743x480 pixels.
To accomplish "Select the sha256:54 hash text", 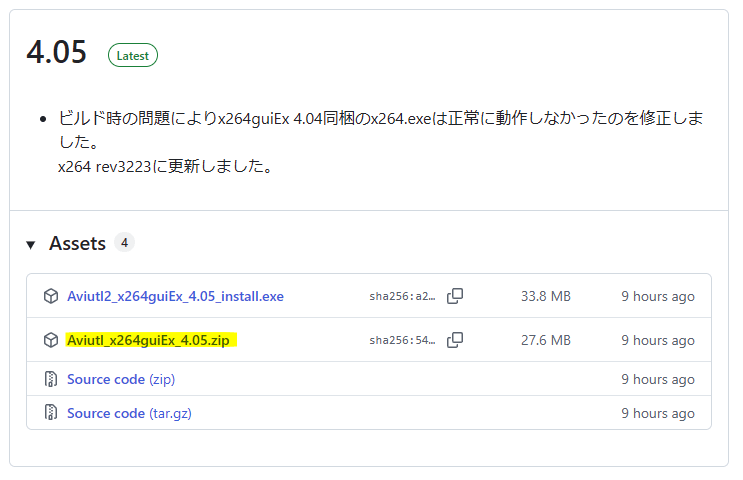I will tap(402, 340).
